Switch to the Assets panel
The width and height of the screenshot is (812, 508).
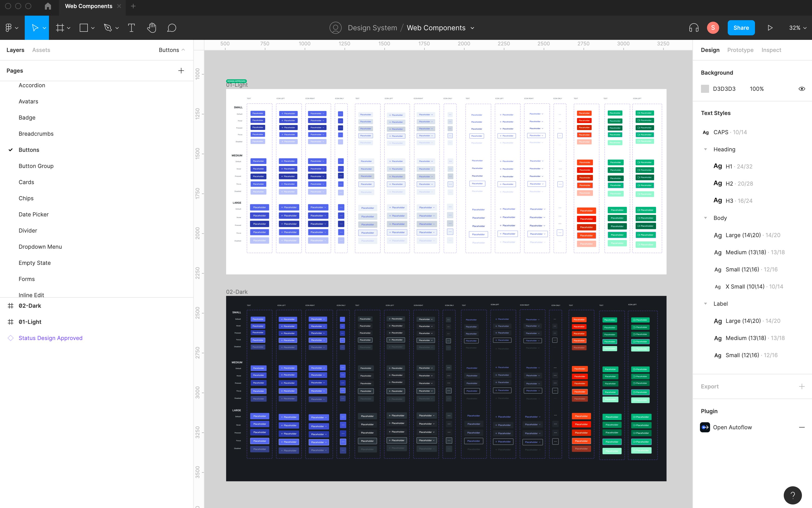pos(41,50)
